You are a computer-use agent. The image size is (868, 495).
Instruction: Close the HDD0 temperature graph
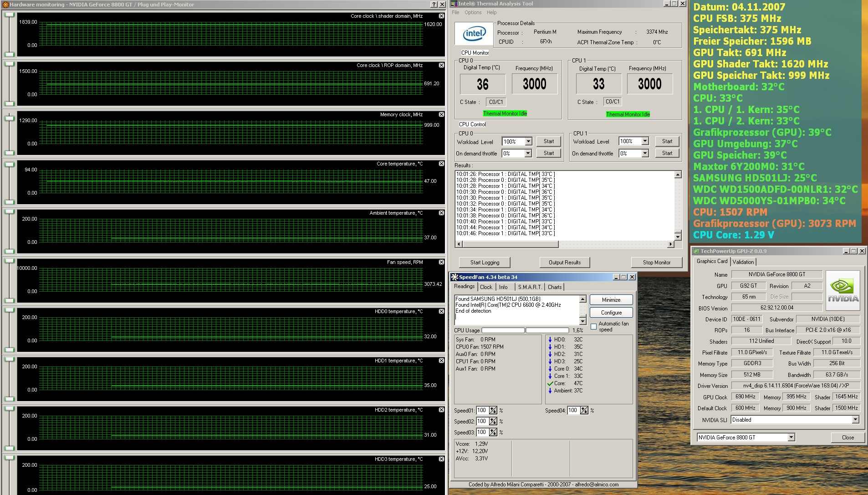tap(441, 311)
